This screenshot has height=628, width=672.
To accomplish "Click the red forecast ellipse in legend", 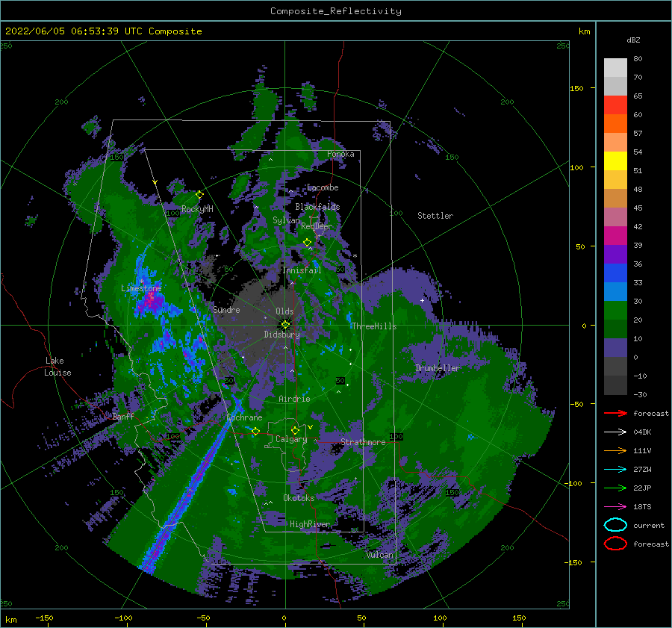I will point(615,544).
